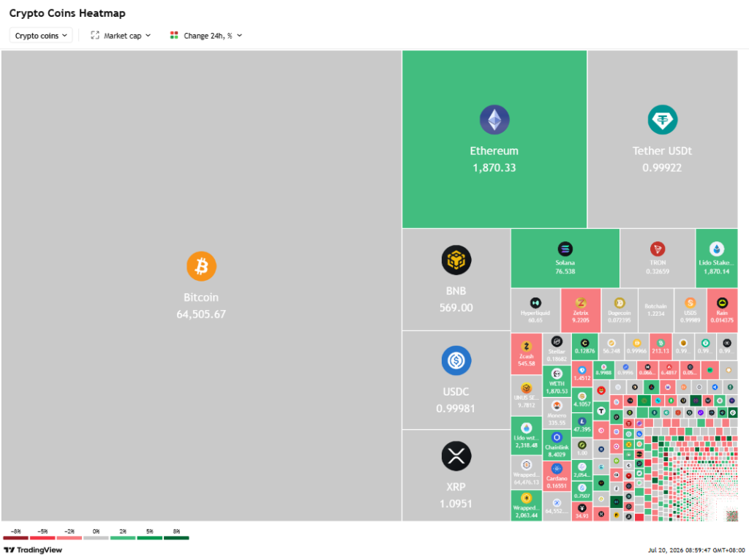Click the red TRON icon
Screen dimensions: 749x560
pos(658,249)
